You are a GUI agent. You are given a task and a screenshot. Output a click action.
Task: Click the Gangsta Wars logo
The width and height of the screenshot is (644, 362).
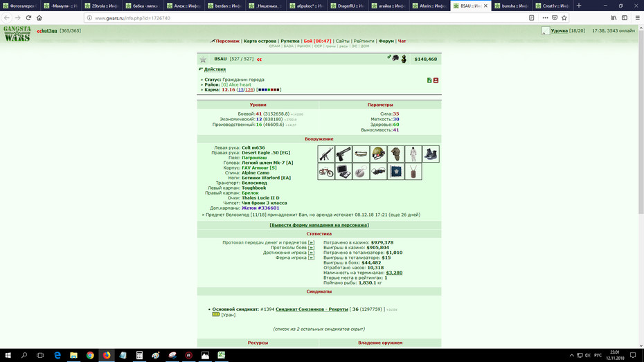click(x=17, y=34)
